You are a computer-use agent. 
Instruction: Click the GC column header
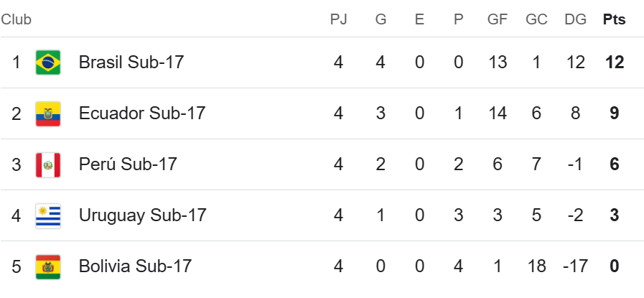coord(536,19)
